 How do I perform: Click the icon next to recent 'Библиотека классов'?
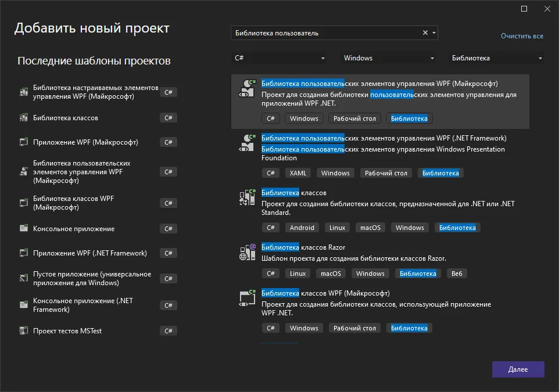click(23, 117)
